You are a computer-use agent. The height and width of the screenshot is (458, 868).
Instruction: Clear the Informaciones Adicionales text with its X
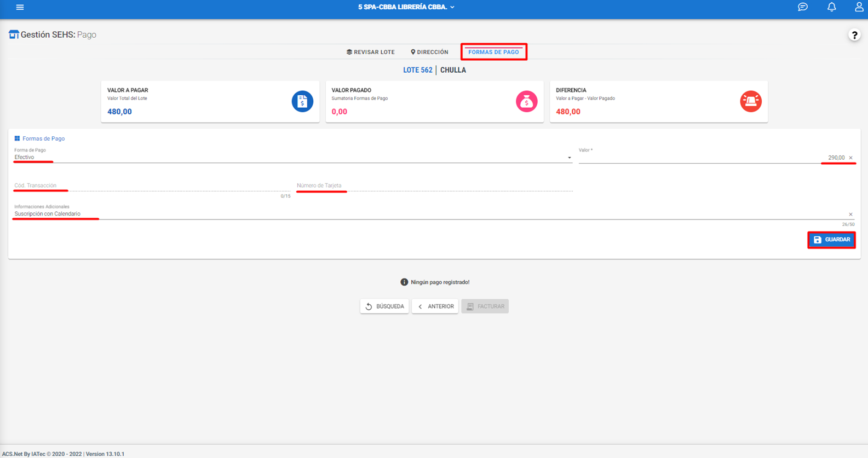coord(850,214)
